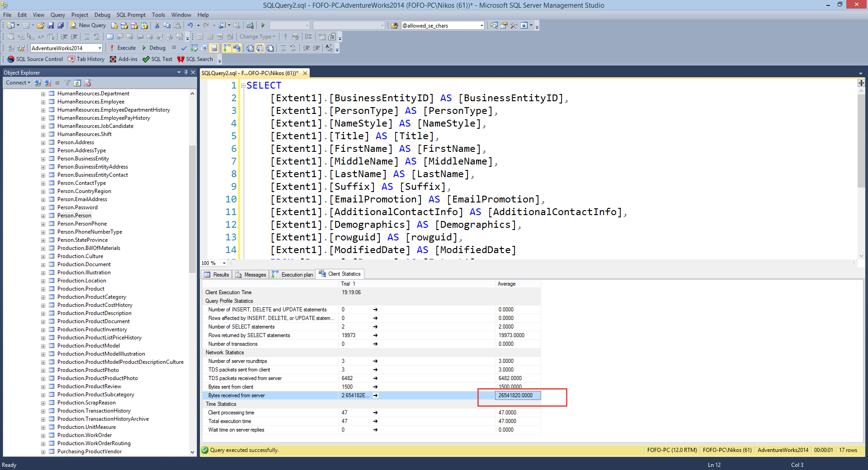Click the Cut scissors icon
868x470 pixels.
click(x=157, y=25)
